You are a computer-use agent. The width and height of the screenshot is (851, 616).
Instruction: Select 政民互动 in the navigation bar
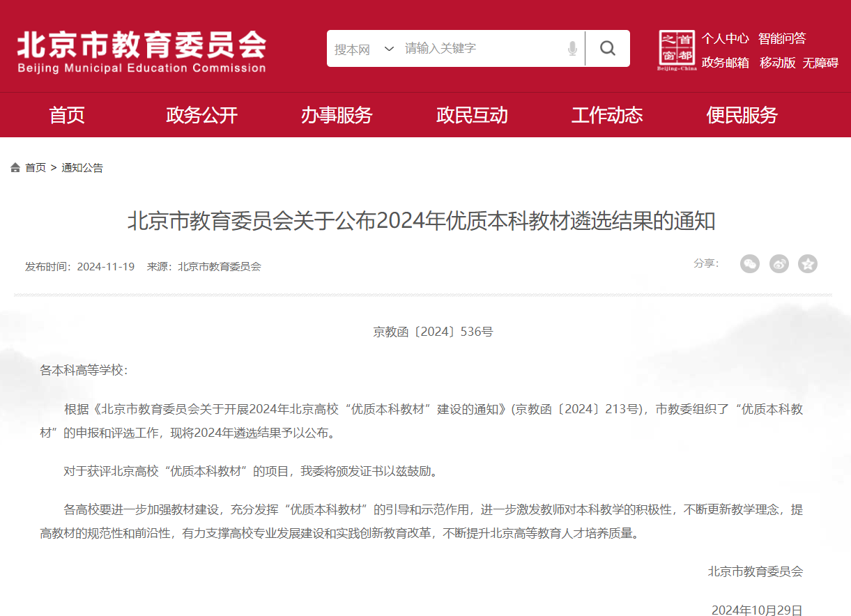(472, 115)
